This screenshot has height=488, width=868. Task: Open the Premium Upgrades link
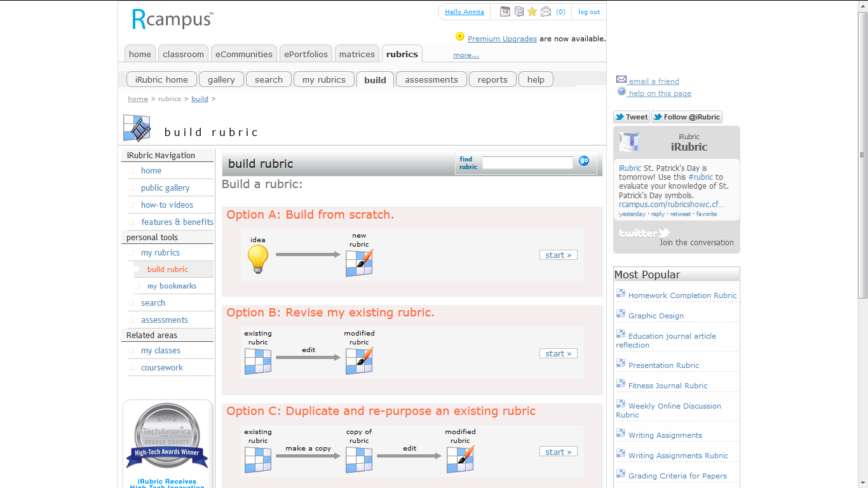tap(502, 39)
